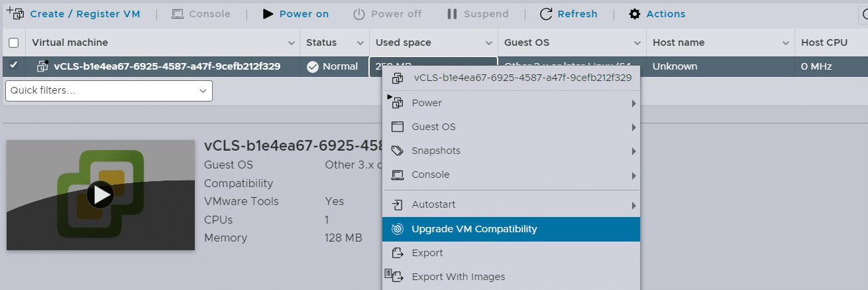Open the Console toolbar button

201,14
